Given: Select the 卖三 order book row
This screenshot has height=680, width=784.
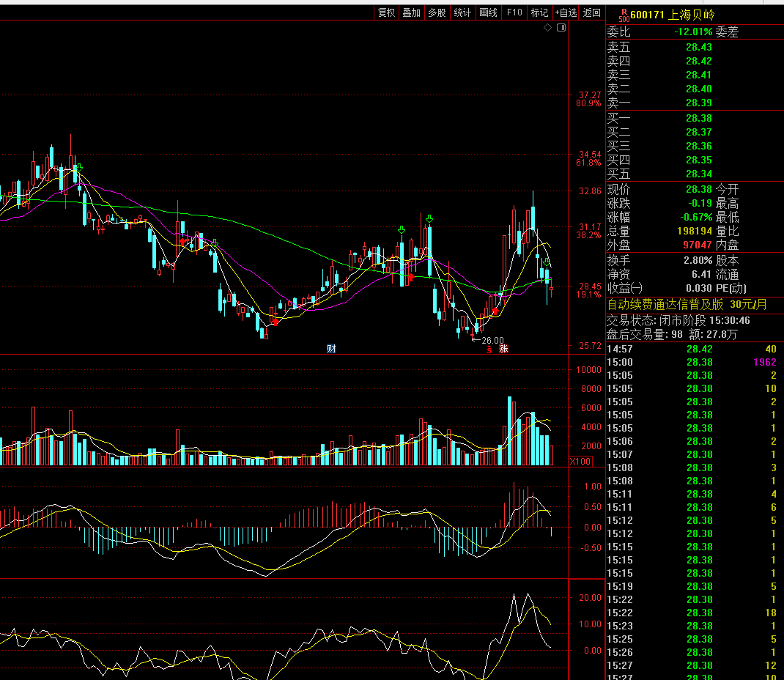Looking at the screenshot, I should point(695,75).
